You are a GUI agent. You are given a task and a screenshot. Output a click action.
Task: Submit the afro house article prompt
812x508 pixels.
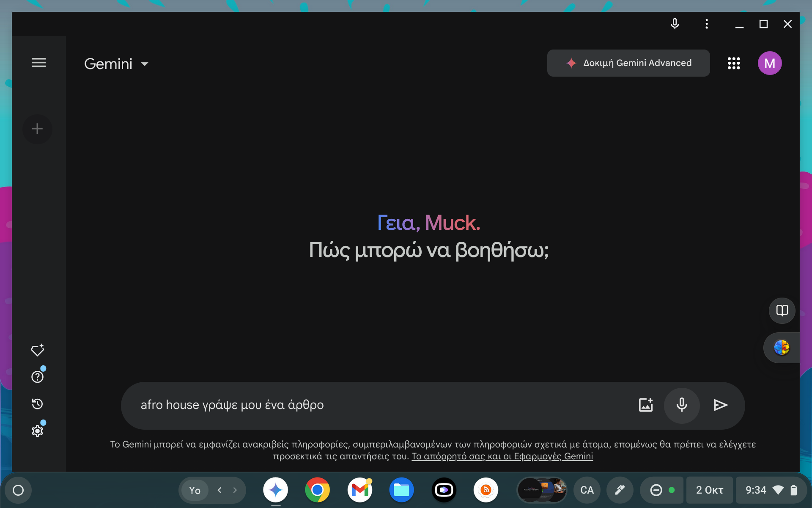click(720, 404)
